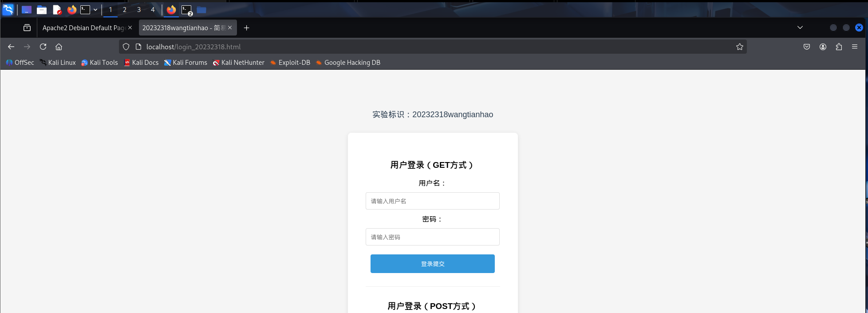Go back to previous page
Viewport: 868px width, 313px height.
tap(11, 47)
